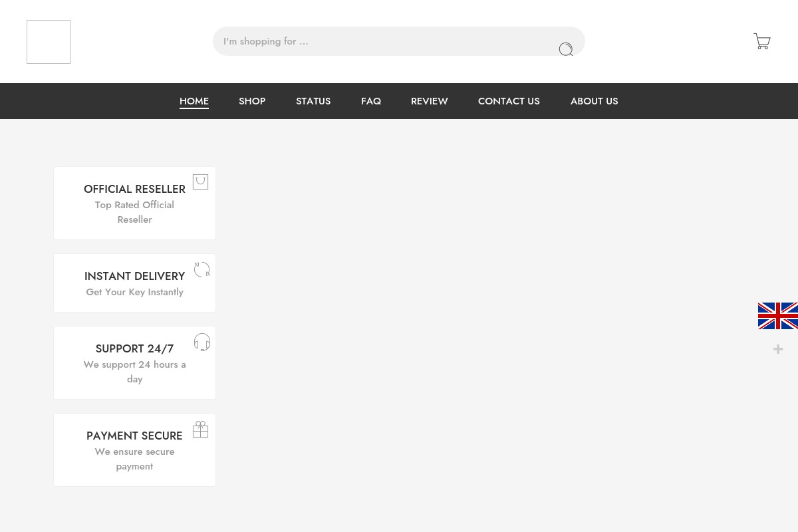Click "Top Rated Official Reseller" text

(134, 212)
